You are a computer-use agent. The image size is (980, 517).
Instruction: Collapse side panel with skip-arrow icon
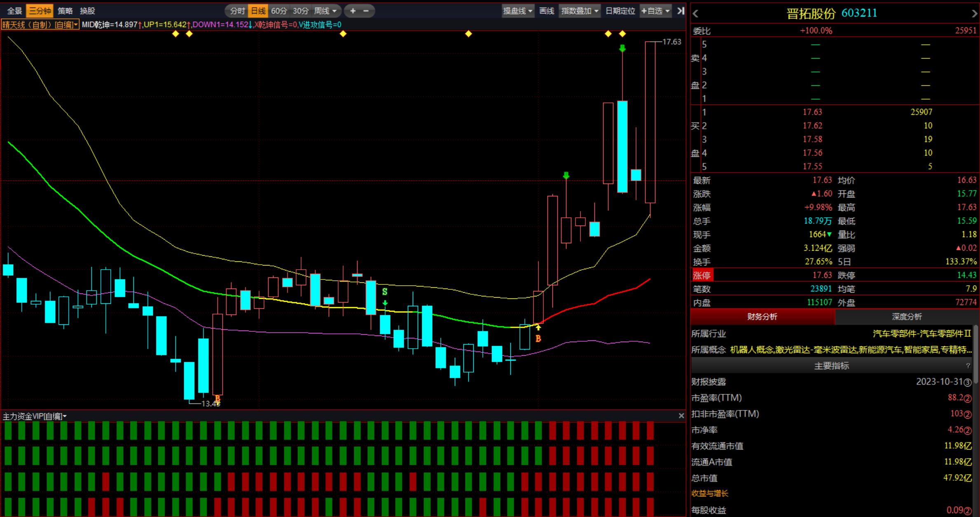point(681,11)
